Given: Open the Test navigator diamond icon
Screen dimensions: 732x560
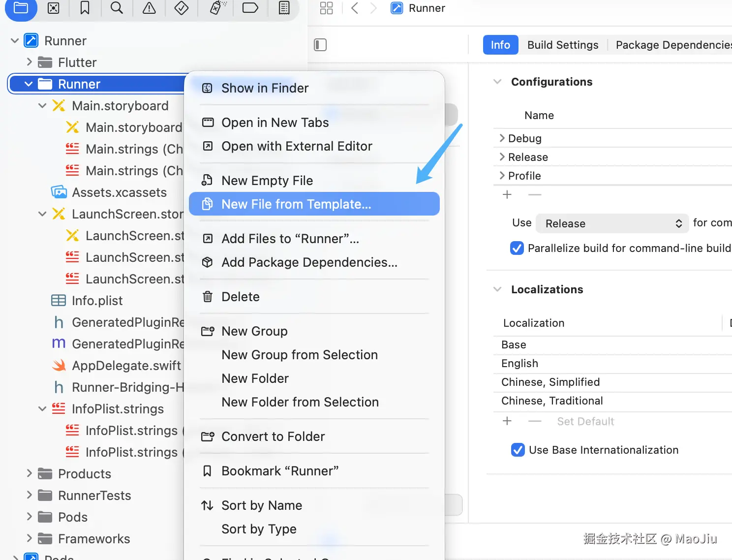Looking at the screenshot, I should [182, 8].
